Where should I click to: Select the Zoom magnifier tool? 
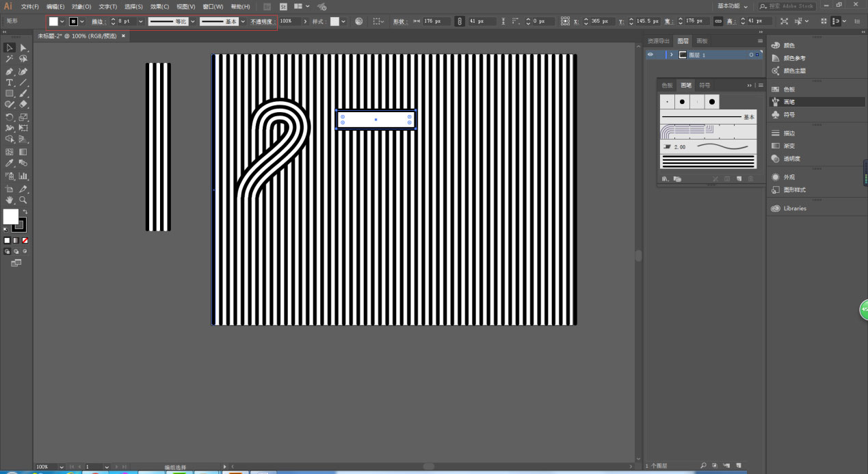[x=23, y=200]
